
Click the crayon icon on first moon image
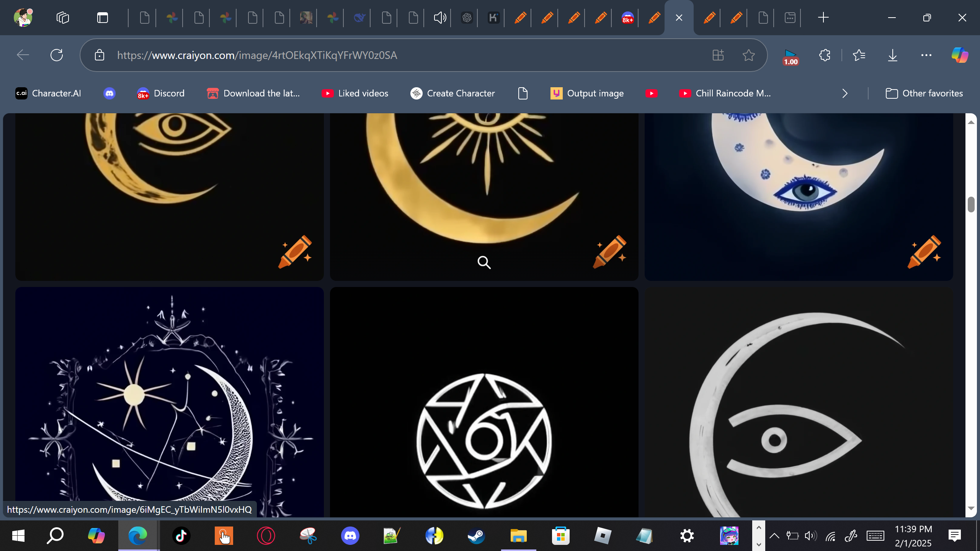click(295, 251)
